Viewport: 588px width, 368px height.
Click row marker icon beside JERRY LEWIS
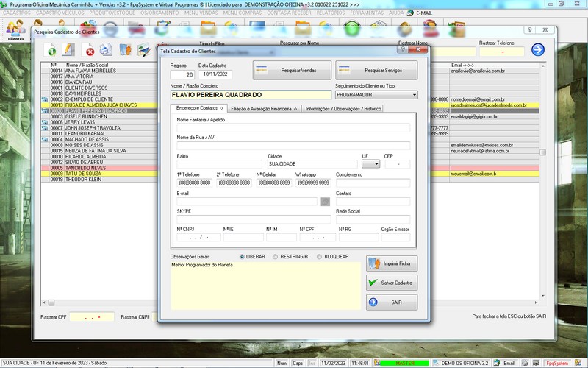(45, 122)
